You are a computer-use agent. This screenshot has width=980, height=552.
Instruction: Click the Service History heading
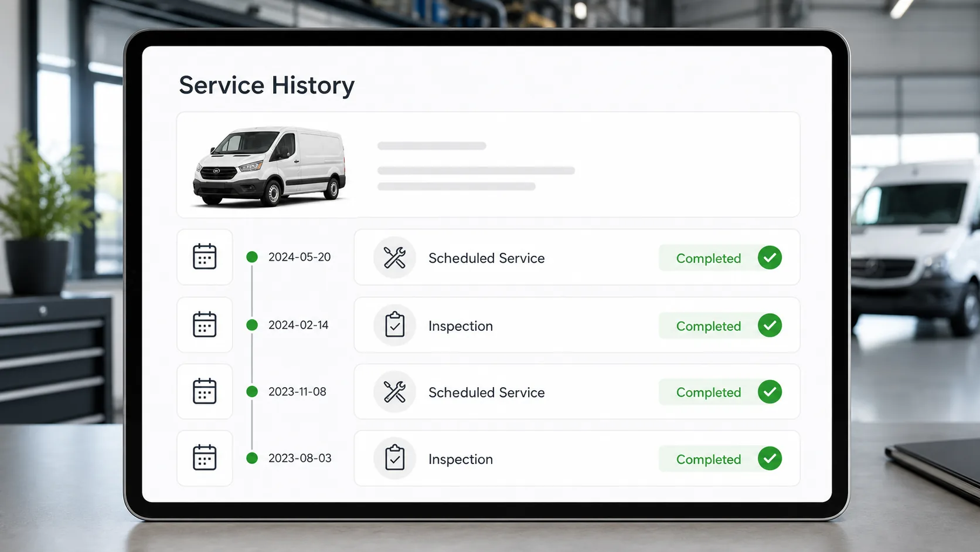click(x=267, y=86)
